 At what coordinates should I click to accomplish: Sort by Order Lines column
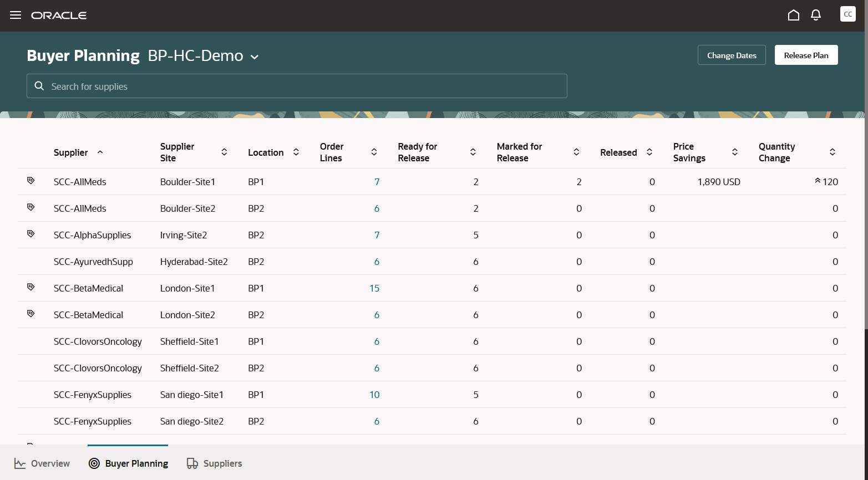[374, 152]
